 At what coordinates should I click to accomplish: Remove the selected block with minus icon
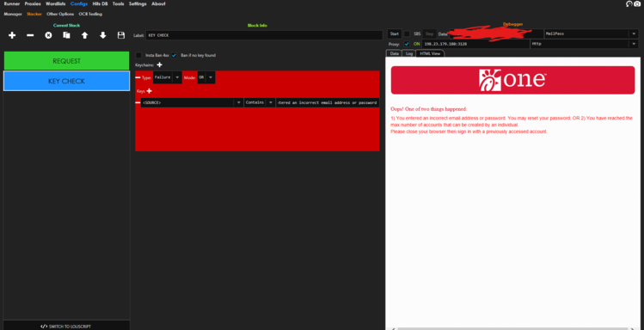[x=30, y=36]
